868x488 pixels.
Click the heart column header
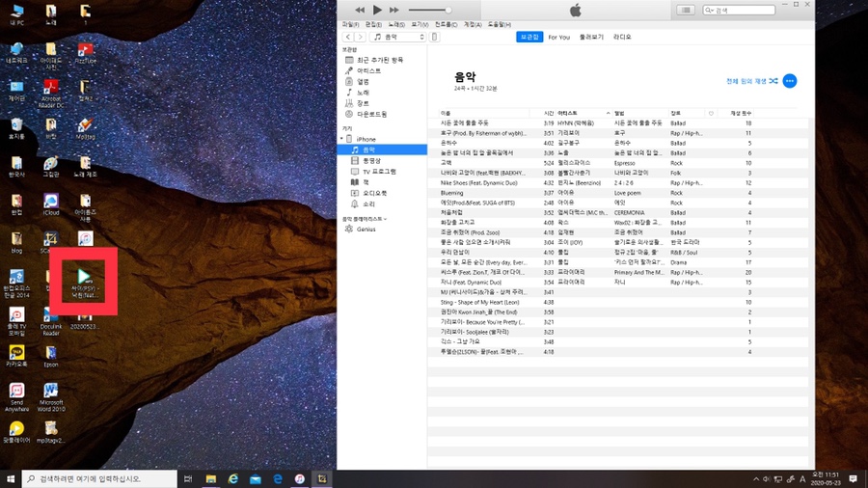(x=711, y=113)
